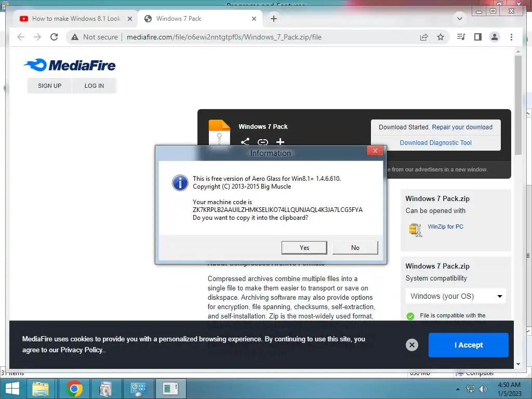Close the YouTube tab
Viewport: 532px width, 399px height.
[x=129, y=19]
